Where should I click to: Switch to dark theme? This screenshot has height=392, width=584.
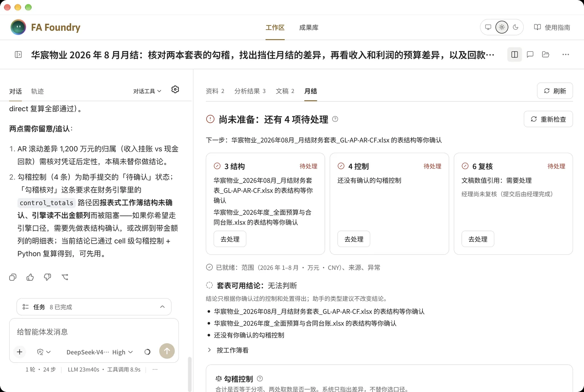click(x=516, y=27)
